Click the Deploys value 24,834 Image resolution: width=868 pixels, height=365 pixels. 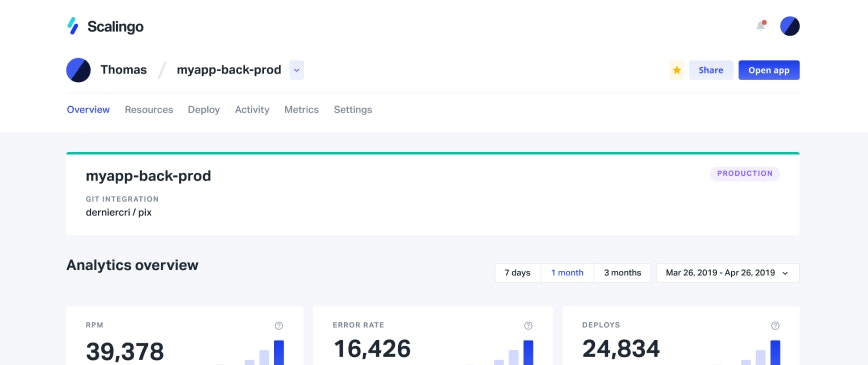621,348
